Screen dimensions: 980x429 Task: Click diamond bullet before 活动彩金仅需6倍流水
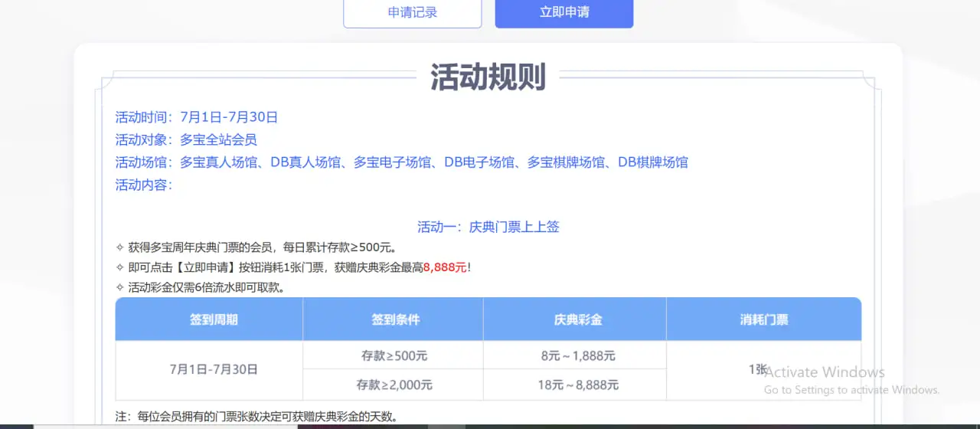coord(119,288)
